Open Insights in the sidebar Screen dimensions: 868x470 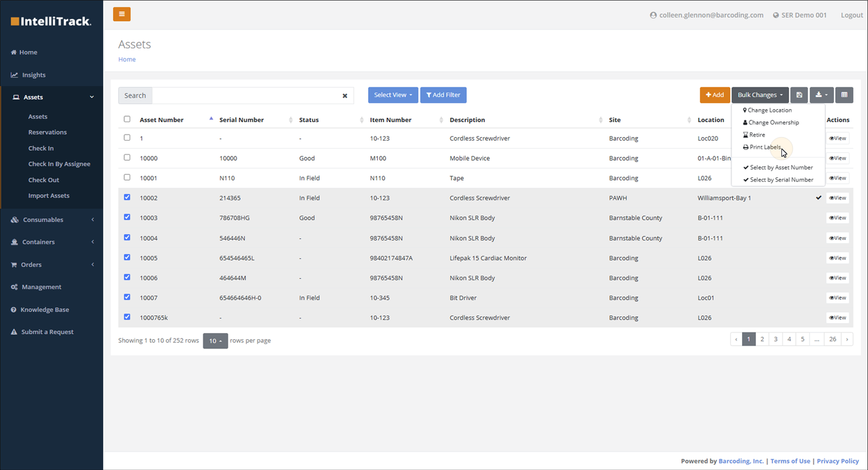click(28, 74)
